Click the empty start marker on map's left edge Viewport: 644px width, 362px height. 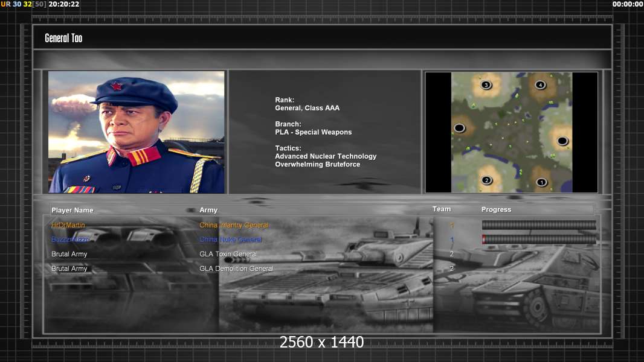[459, 128]
